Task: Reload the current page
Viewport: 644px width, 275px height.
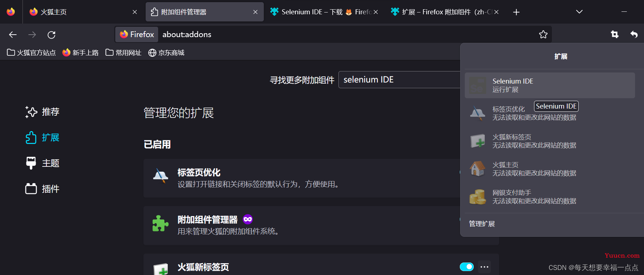Action: (x=51, y=35)
